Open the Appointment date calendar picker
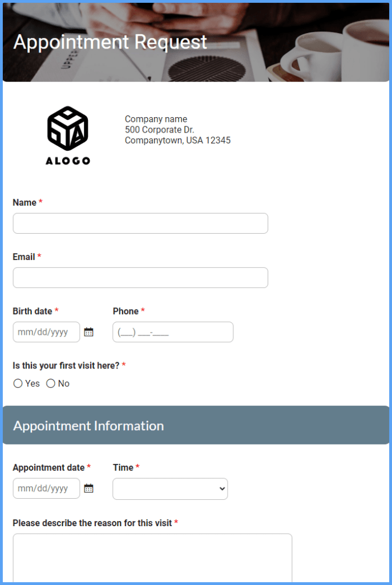 [x=88, y=488]
